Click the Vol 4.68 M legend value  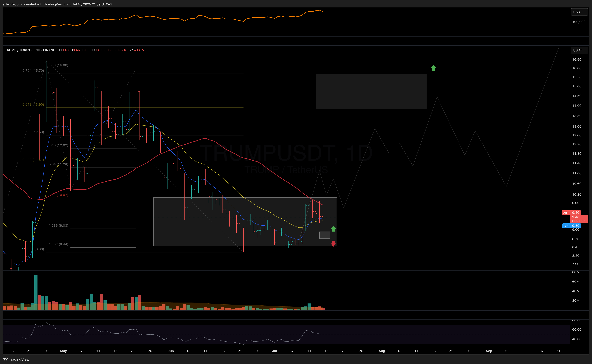pyautogui.click(x=137, y=50)
